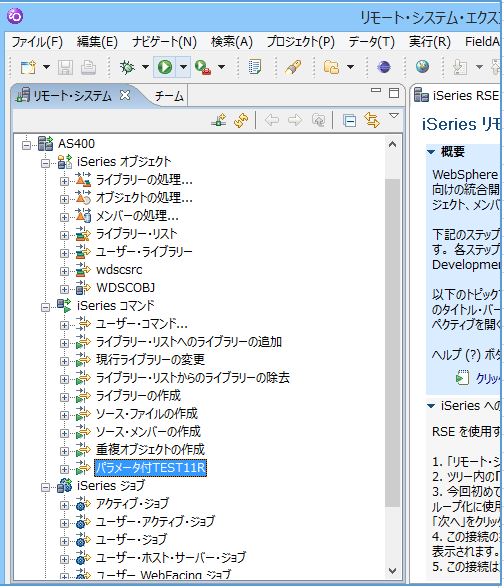
Task: Click the document list toolbar icon
Action: [x=255, y=68]
